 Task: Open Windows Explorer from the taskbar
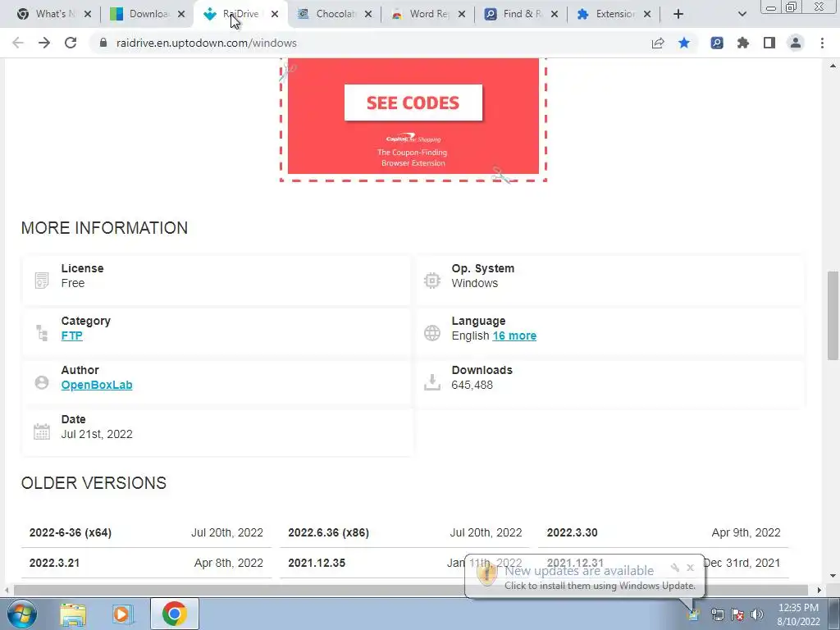coord(73,614)
